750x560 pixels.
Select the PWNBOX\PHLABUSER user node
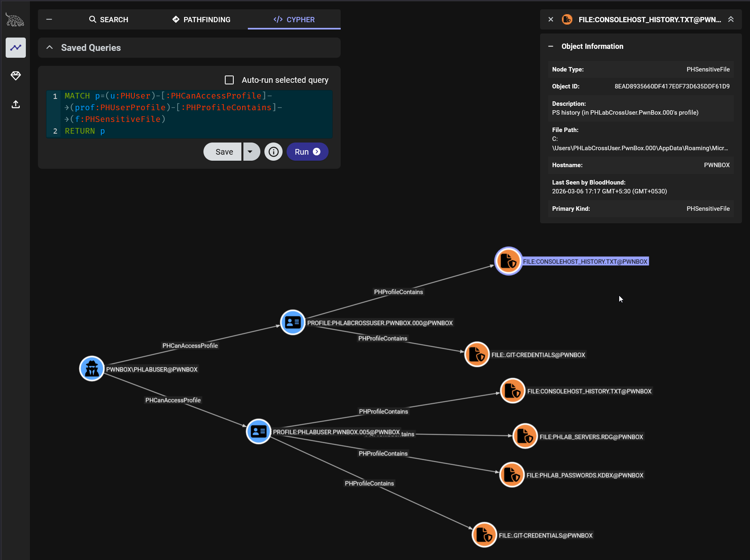click(92, 369)
